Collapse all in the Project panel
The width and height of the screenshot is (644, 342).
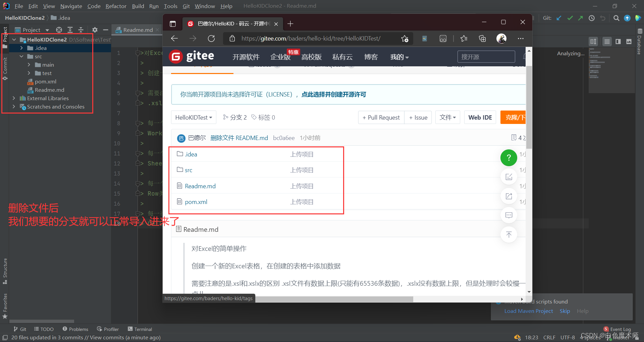81,30
